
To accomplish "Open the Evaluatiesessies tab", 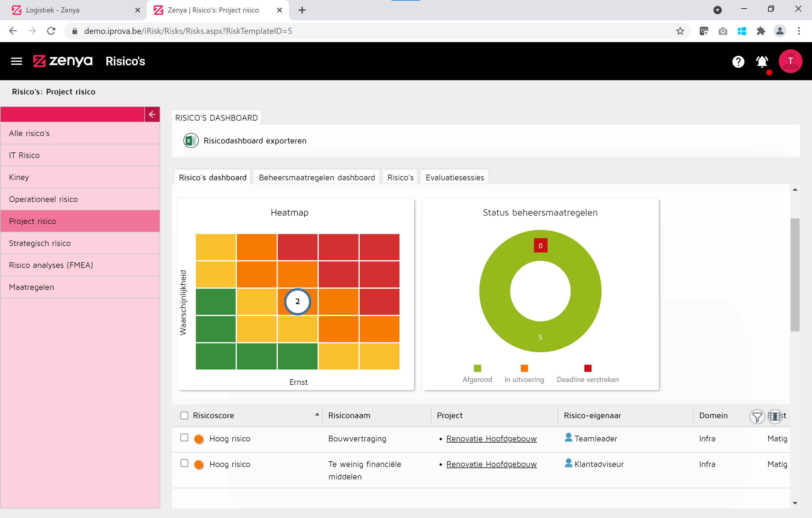I will (455, 178).
